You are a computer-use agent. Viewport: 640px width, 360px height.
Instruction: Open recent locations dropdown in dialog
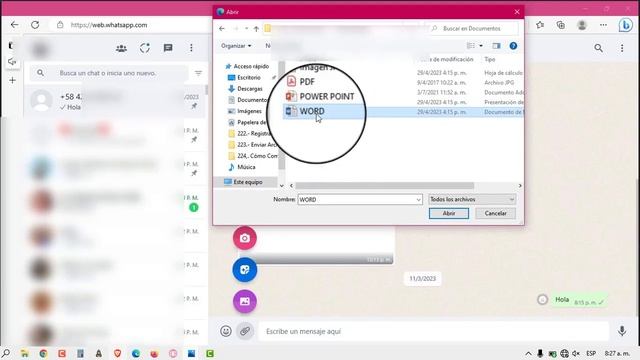[x=247, y=29]
